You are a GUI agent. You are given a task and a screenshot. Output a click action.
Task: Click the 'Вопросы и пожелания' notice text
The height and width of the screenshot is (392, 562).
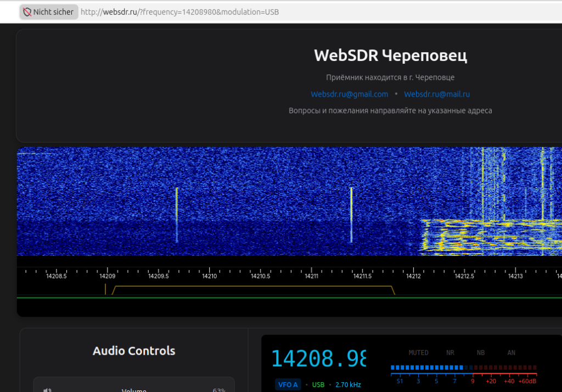(390, 110)
